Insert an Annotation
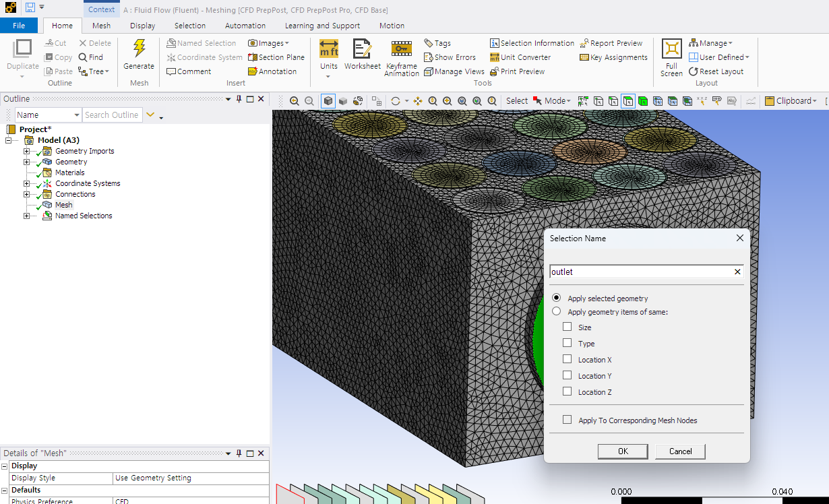The image size is (829, 504). point(272,71)
